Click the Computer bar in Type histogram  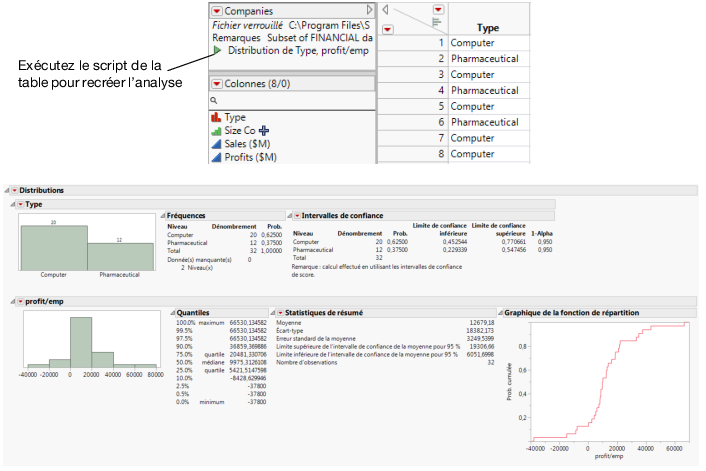tap(54, 248)
